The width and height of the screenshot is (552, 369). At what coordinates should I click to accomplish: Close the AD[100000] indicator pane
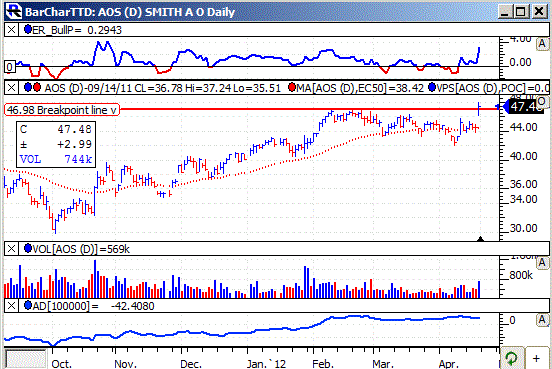[11, 306]
